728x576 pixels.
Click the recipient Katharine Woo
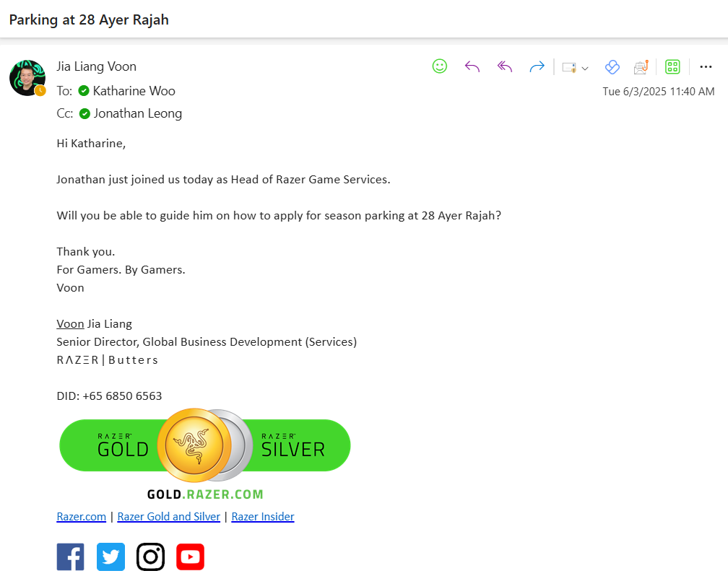134,91
